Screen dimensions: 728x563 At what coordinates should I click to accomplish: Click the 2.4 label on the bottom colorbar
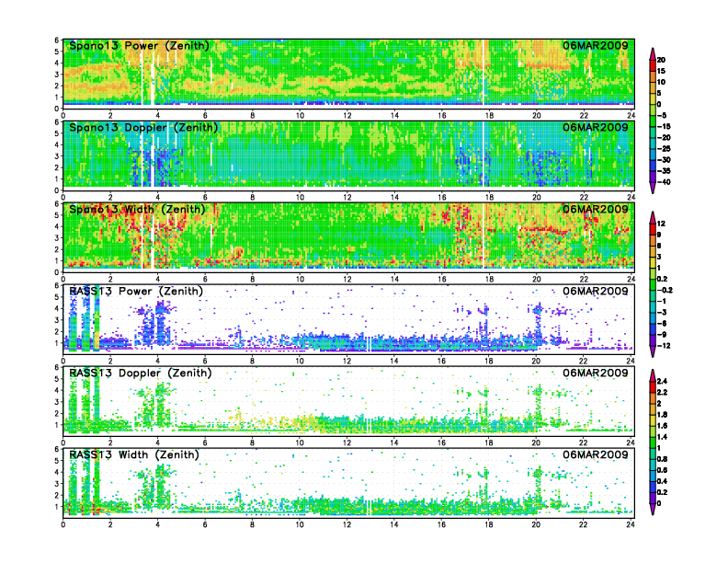pyautogui.click(x=662, y=382)
